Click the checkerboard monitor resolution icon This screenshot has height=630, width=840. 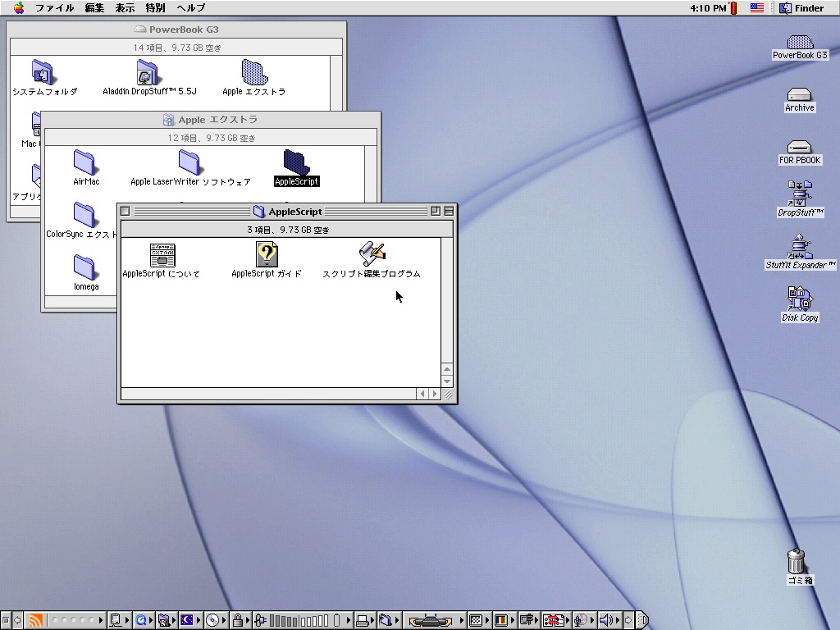(x=475, y=620)
